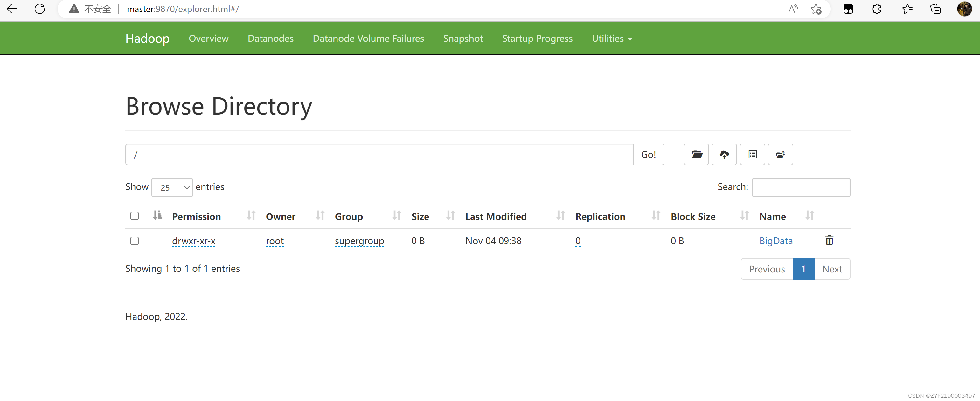Screen dimensions: 980x401
Task: Delete BigData using the trash icon
Action: [829, 240]
